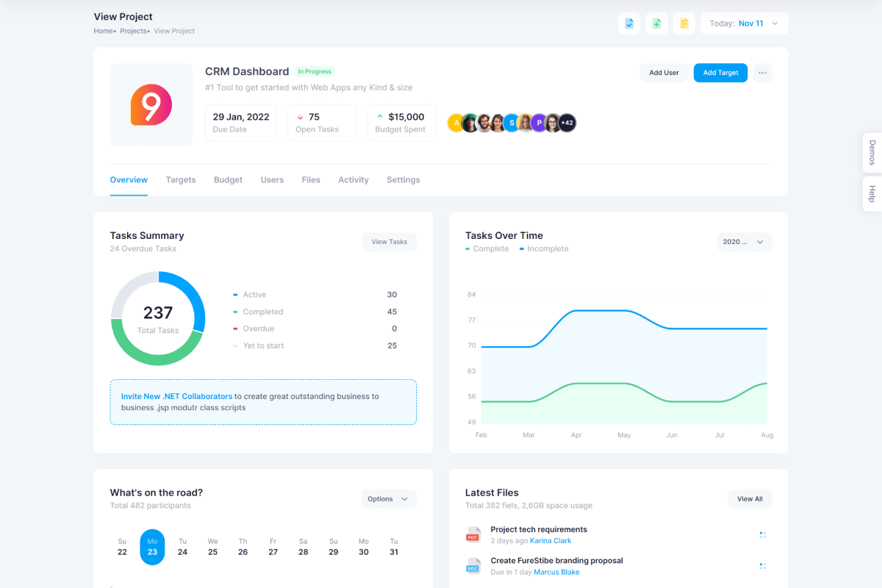The image size is (882, 588).
Task: Open the menu dots for Project tech requirements
Action: [762, 534]
